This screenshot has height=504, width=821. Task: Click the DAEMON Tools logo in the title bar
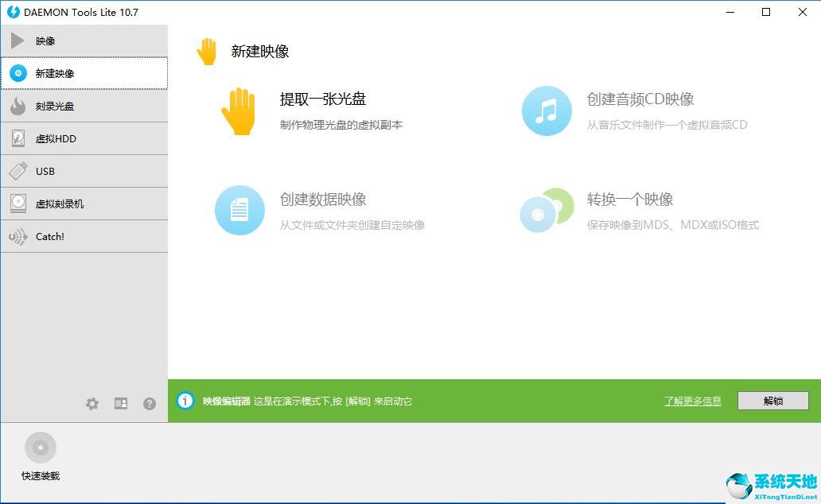click(x=13, y=12)
